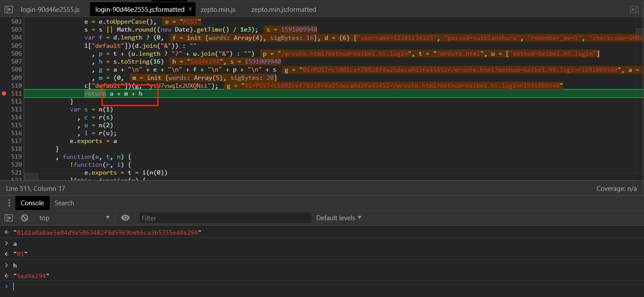Toggle the live expression eye icon
Image resolution: width=644 pixels, height=297 pixels.
[x=125, y=218]
